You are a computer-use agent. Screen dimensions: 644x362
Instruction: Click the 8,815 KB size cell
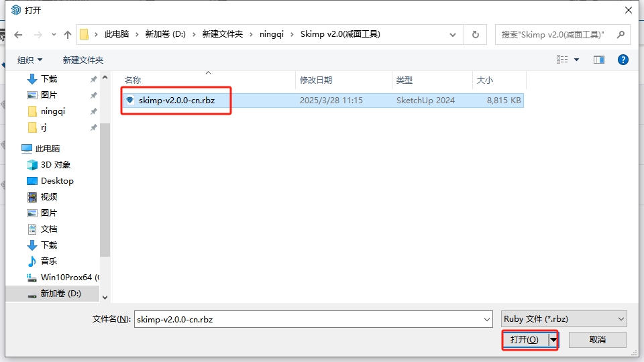coord(504,100)
